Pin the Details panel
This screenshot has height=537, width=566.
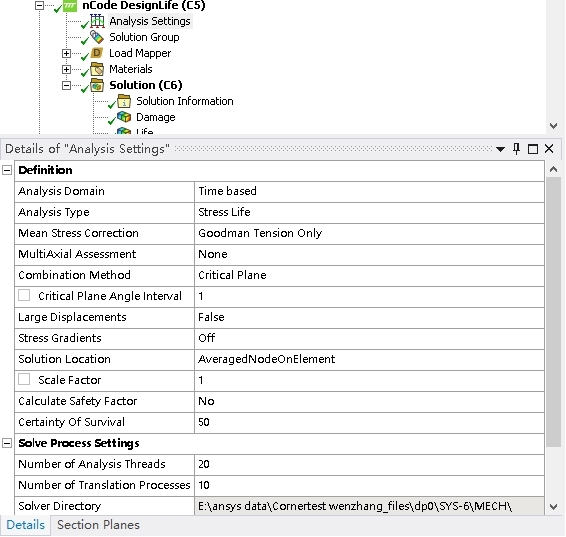coord(517,149)
